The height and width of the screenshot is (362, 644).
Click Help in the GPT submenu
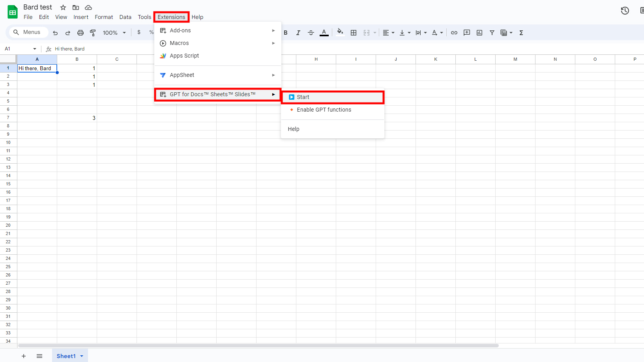point(333,129)
